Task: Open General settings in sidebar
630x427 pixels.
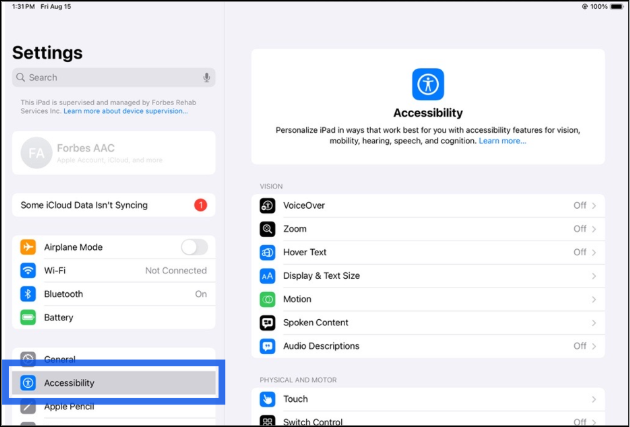Action: (x=114, y=359)
